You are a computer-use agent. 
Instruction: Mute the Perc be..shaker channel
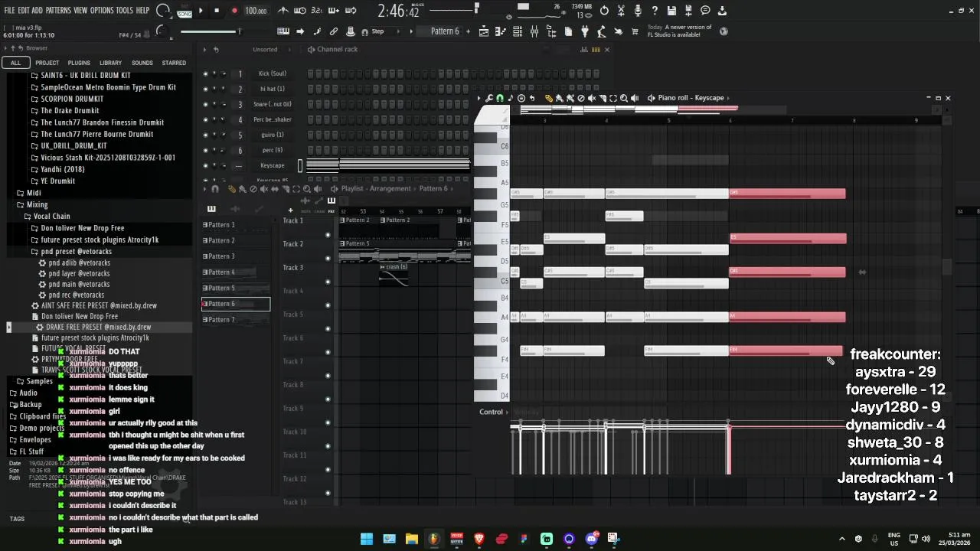(205, 119)
